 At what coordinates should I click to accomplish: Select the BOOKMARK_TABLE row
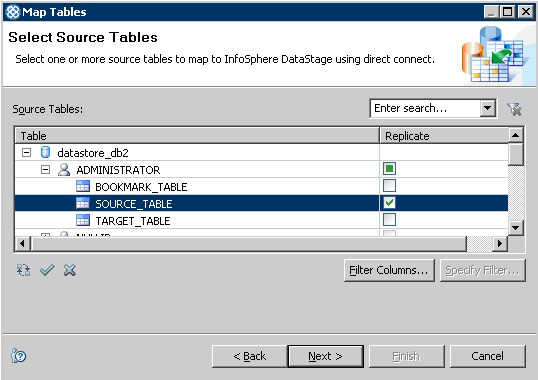tap(261, 186)
